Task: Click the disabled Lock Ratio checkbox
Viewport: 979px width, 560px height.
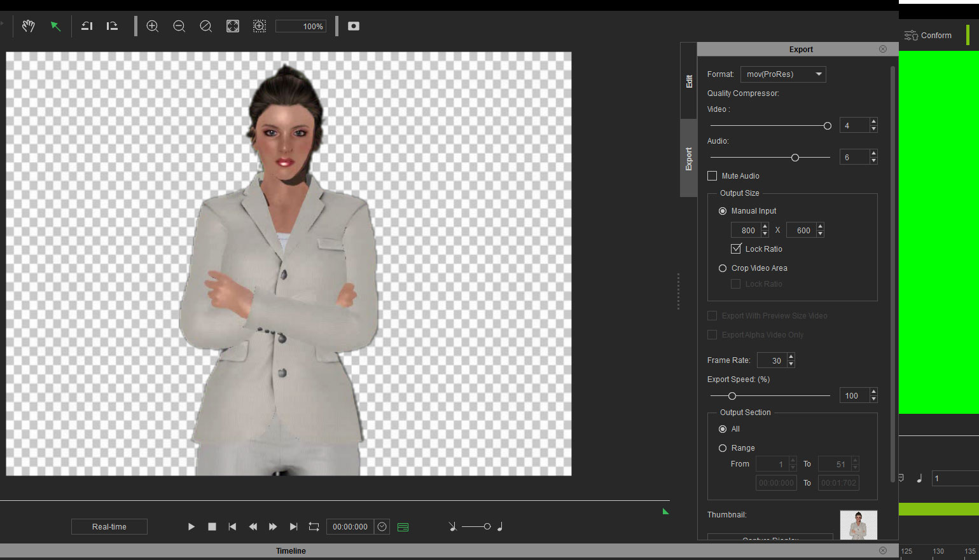Action: [736, 284]
